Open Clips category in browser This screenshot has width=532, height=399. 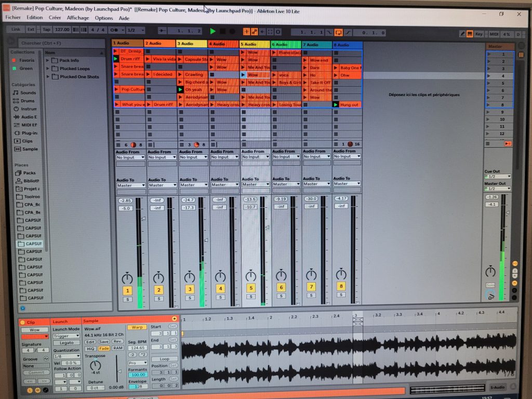[x=23, y=141]
